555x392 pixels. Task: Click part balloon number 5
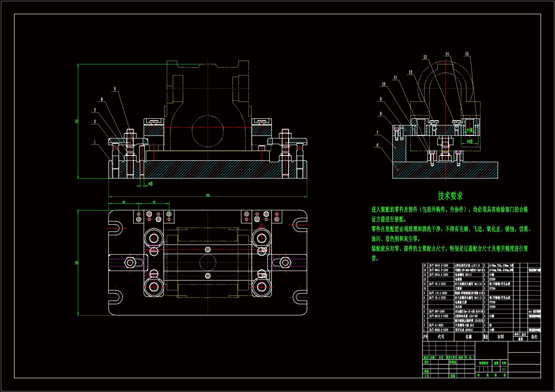(115, 89)
